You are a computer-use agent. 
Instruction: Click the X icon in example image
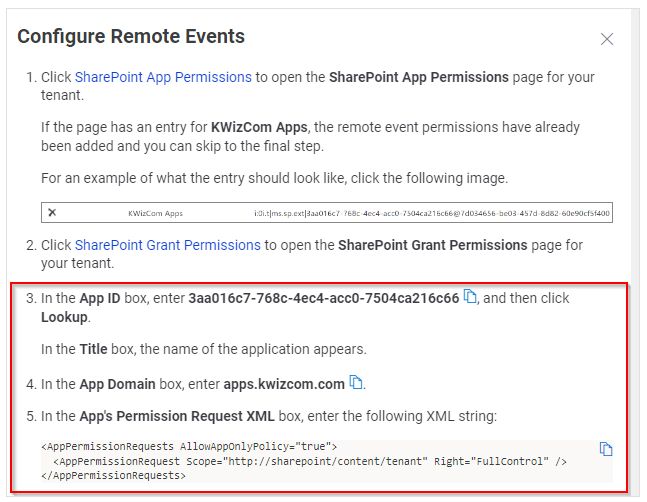(x=52, y=212)
